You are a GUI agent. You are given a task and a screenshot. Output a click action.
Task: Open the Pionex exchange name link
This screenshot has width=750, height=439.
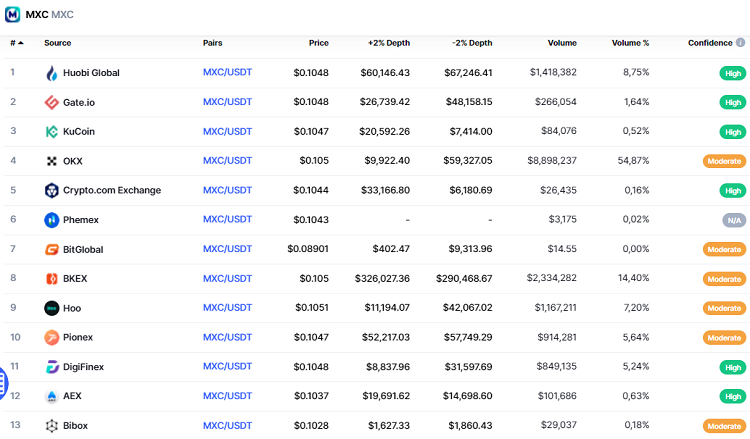click(78, 338)
